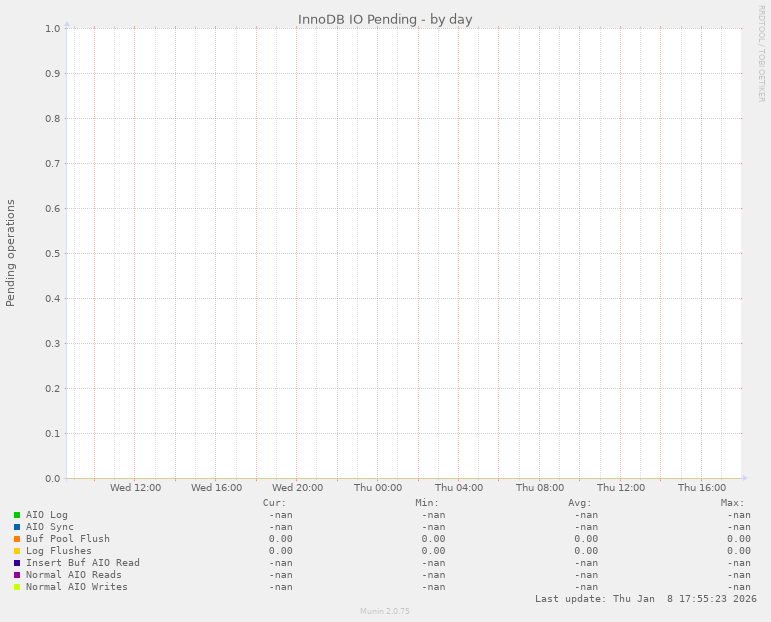Click the Buf Pool Flush Avg value 0.00

point(586,539)
